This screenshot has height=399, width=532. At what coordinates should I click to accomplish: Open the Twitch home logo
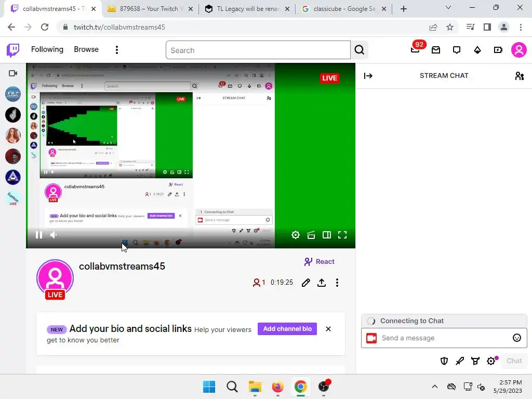pos(13,50)
